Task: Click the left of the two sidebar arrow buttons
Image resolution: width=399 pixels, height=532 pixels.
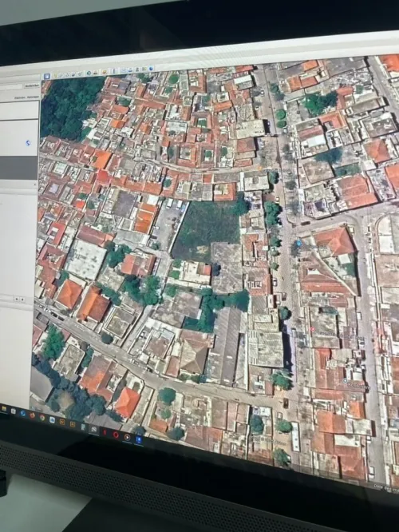Action: coord(16,299)
